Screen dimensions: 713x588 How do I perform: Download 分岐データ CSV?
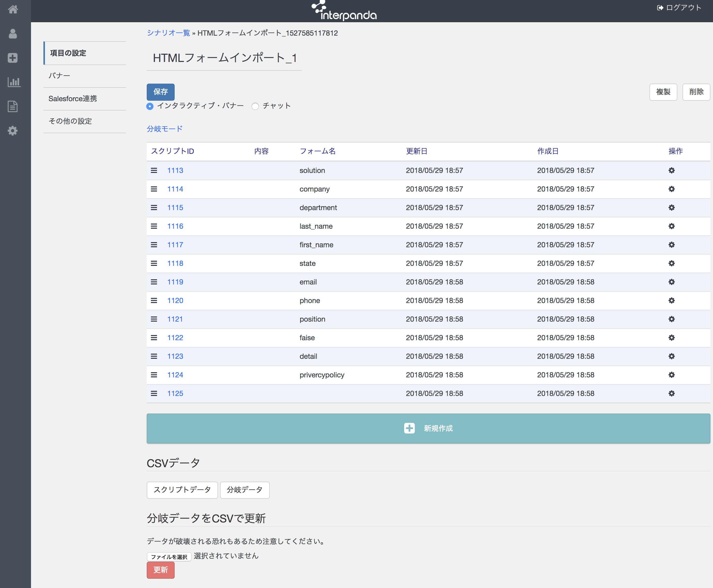pos(245,490)
